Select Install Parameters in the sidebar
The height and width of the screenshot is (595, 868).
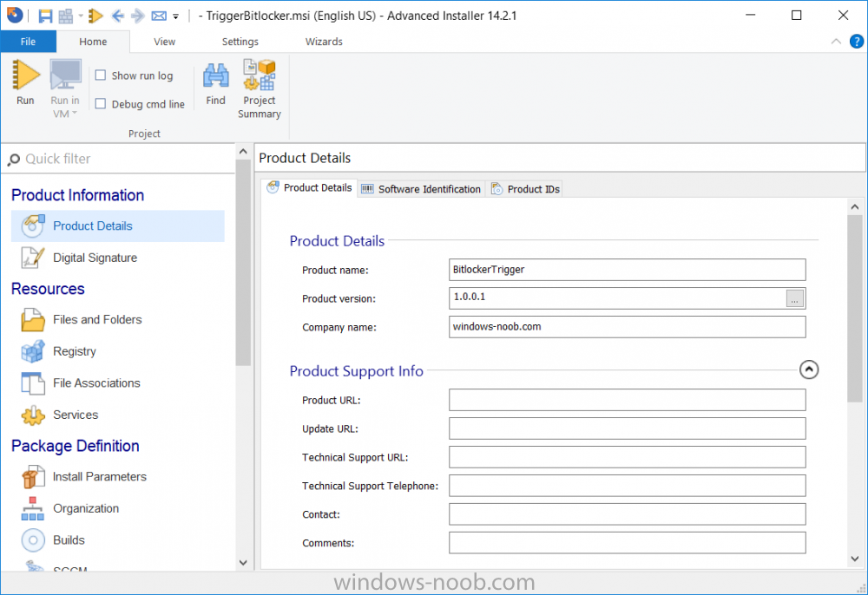coord(99,476)
